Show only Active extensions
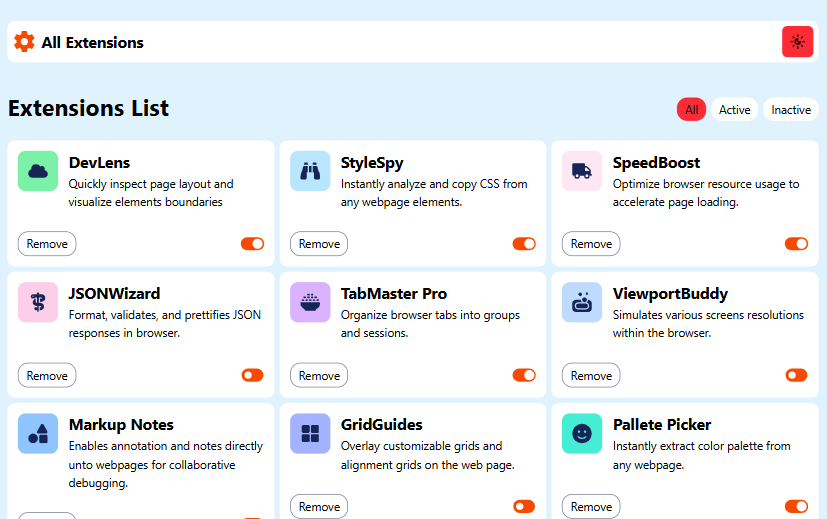 [x=734, y=110]
